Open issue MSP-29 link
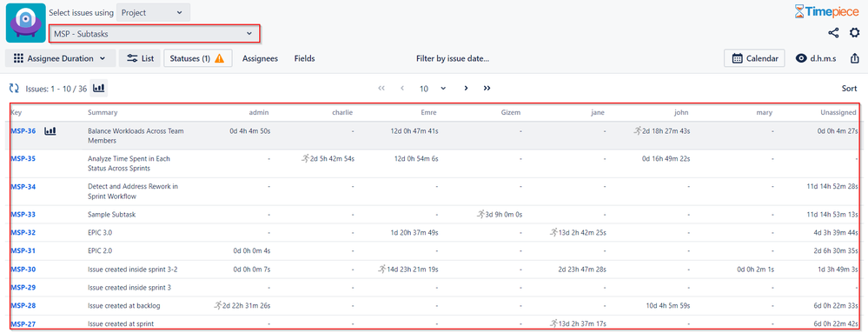 click(23, 288)
